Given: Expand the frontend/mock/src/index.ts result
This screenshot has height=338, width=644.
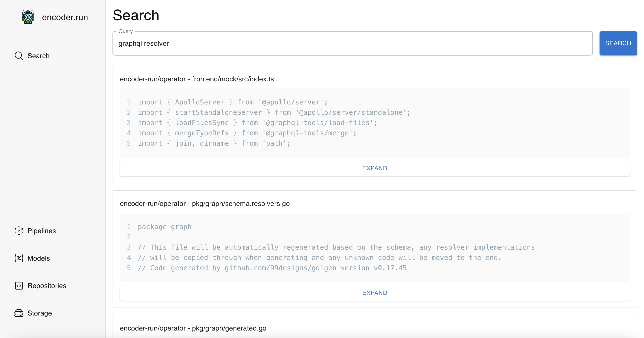Looking at the screenshot, I should [x=374, y=168].
